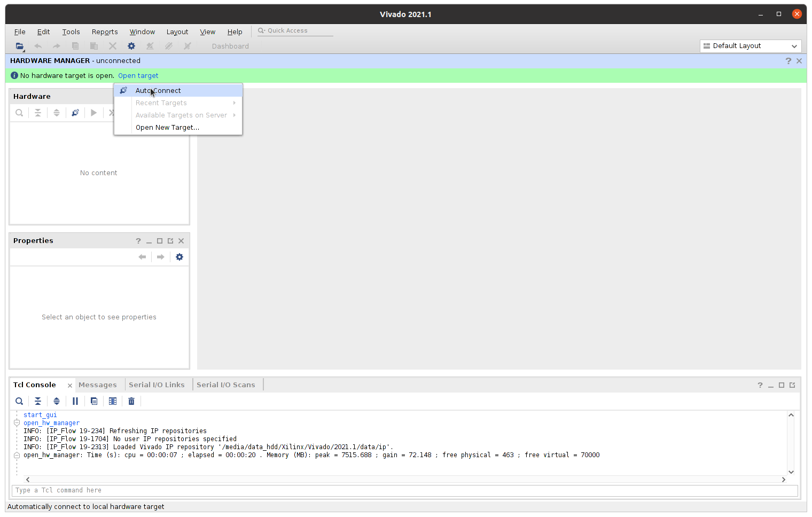
Task: Open the View menu
Action: tap(207, 32)
